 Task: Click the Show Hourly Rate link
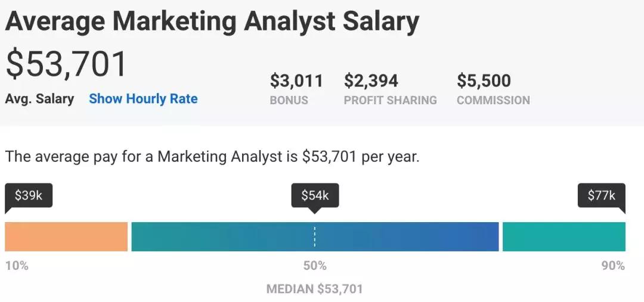click(x=143, y=99)
